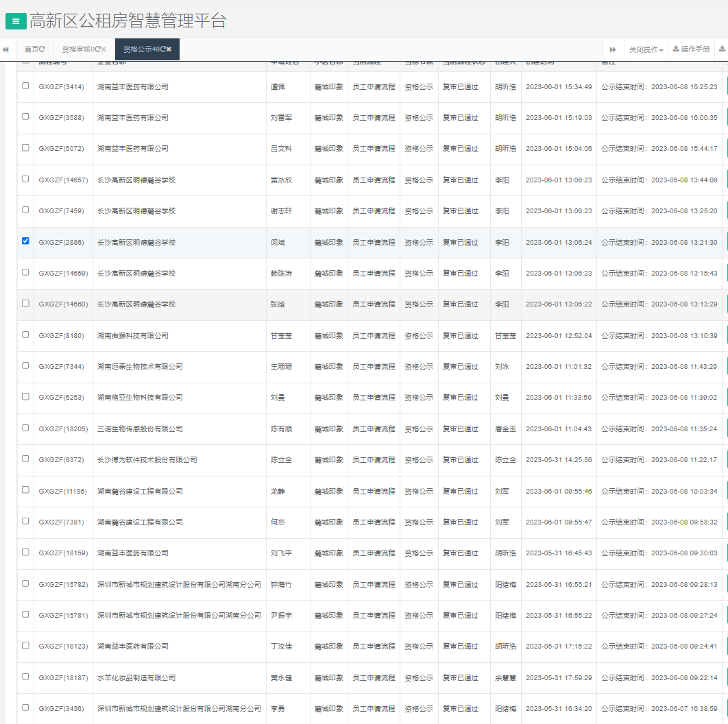The width and height of the screenshot is (728, 724).
Task: Reload the 资格公示 tab via refresh icon
Action: 163,49
